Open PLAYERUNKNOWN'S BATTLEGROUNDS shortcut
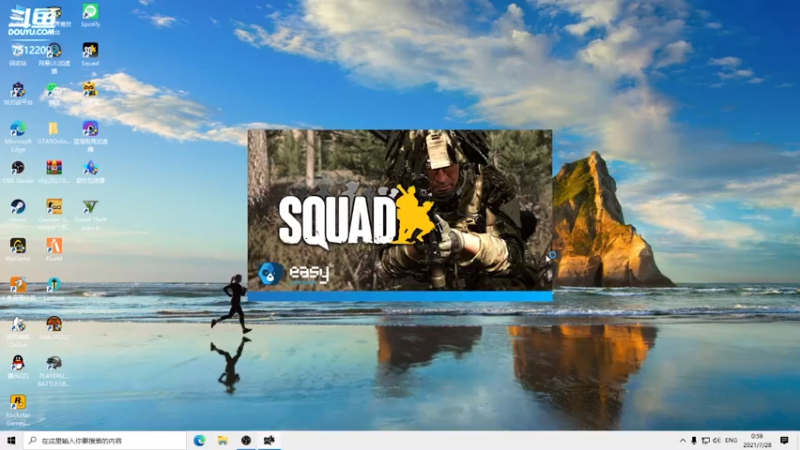Viewport: 800px width, 450px height. (54, 370)
